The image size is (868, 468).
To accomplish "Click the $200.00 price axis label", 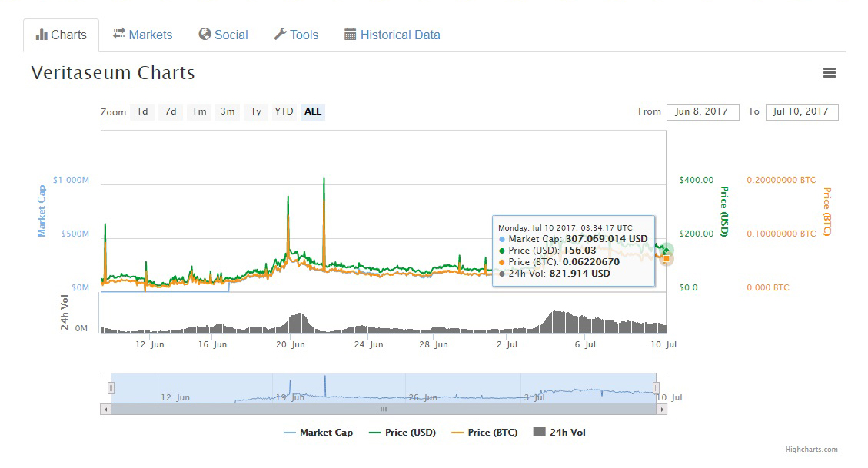I will [697, 234].
